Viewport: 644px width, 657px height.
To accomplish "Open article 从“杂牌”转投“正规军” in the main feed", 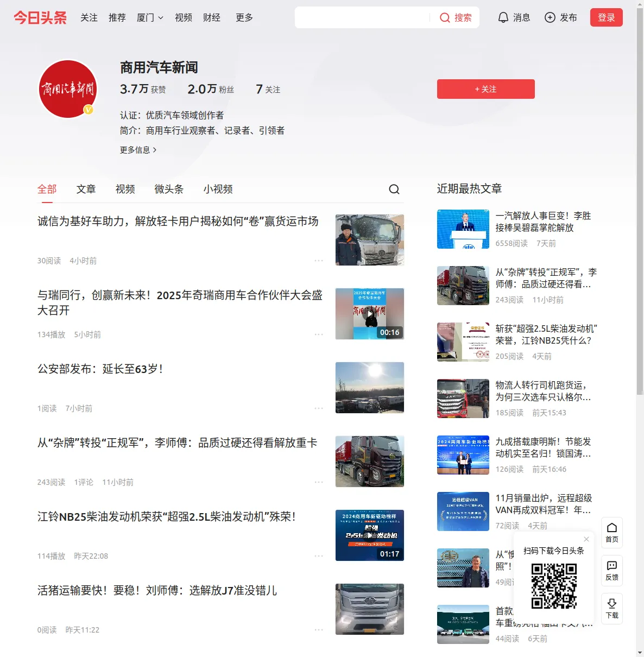I will [178, 443].
